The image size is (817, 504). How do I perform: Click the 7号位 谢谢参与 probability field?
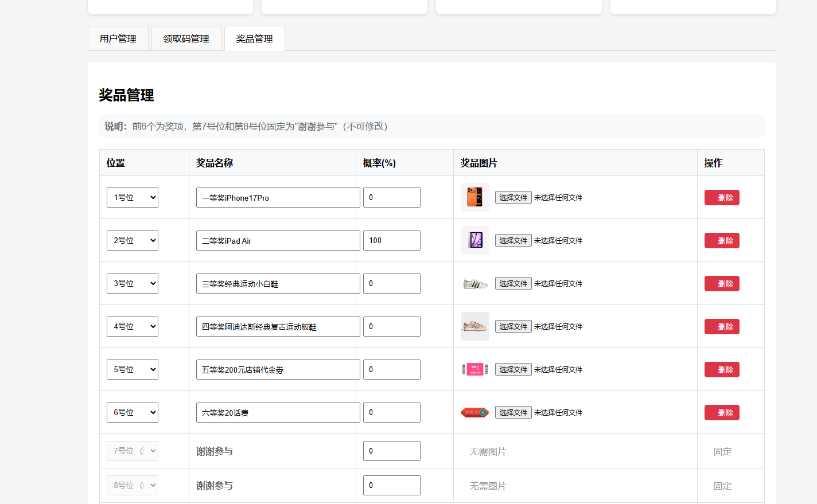391,451
